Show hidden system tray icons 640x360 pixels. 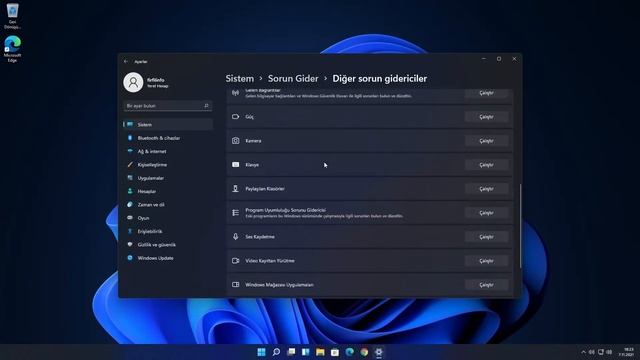pyautogui.click(x=583, y=352)
